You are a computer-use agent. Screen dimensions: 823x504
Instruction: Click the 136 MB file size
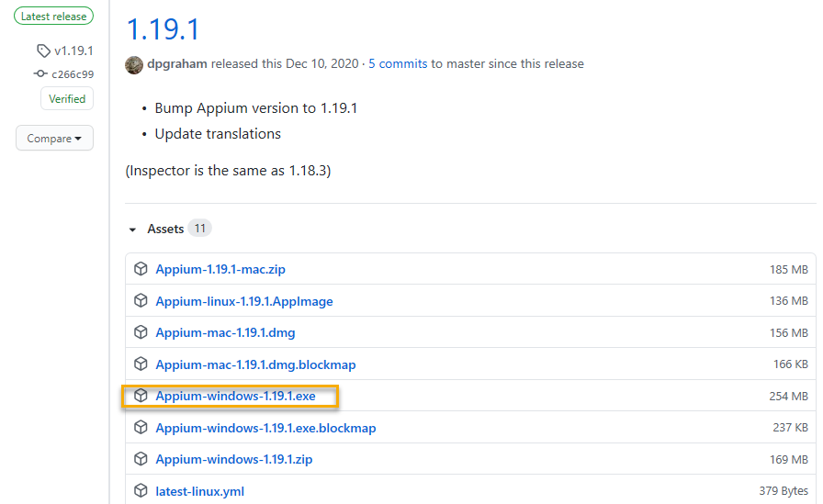[788, 301]
